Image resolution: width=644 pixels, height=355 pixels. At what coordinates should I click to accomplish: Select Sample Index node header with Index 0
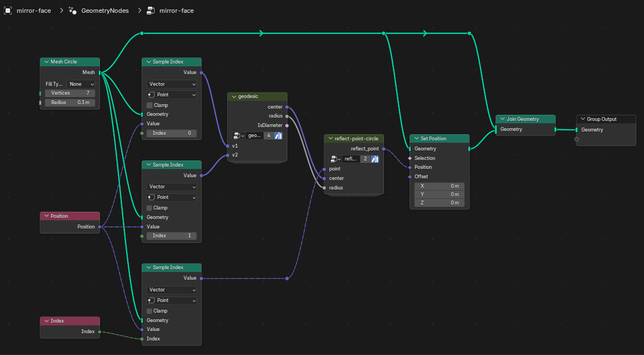click(172, 62)
